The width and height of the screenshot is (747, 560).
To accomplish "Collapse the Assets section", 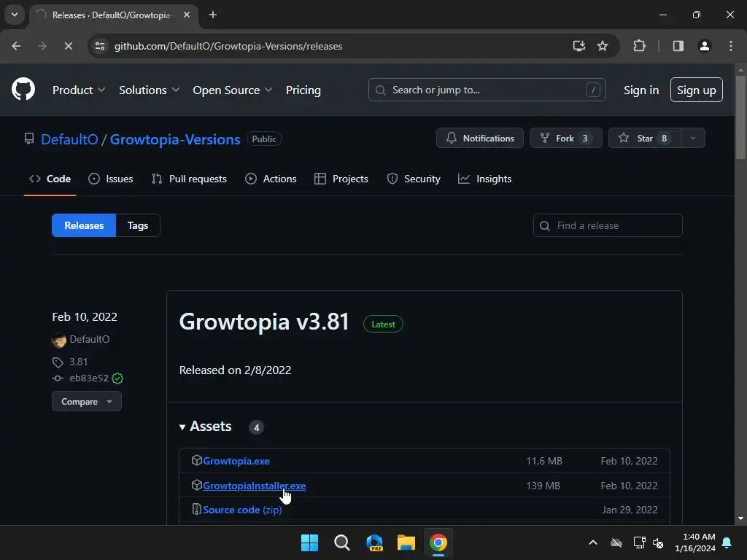I will (x=206, y=426).
